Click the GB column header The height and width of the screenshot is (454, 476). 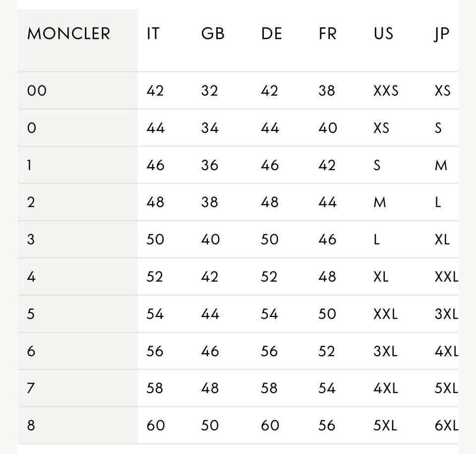[213, 34]
